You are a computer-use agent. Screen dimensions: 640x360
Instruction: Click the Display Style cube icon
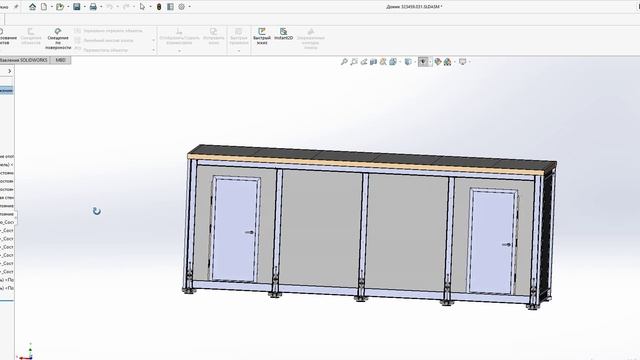(x=408, y=62)
